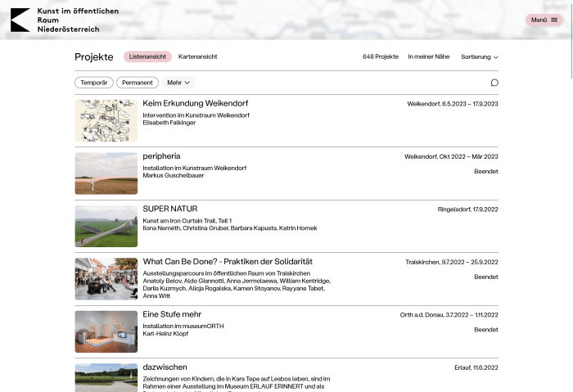Open the dazwischen project title

pos(165,367)
